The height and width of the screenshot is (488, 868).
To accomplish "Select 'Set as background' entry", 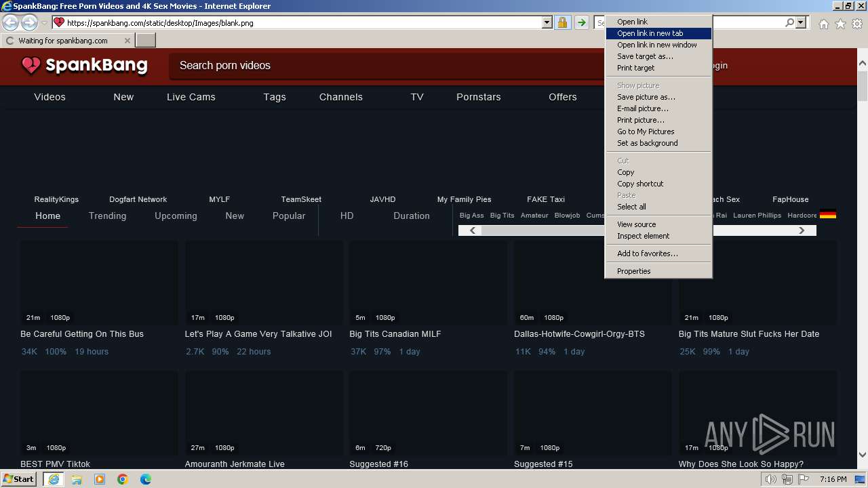I will 658,143.
